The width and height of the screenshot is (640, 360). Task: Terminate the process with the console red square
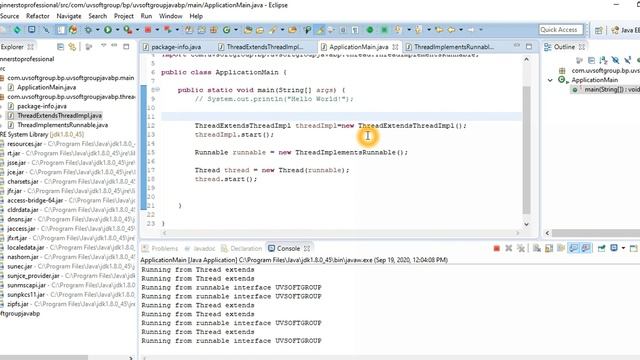pyautogui.click(x=496, y=248)
